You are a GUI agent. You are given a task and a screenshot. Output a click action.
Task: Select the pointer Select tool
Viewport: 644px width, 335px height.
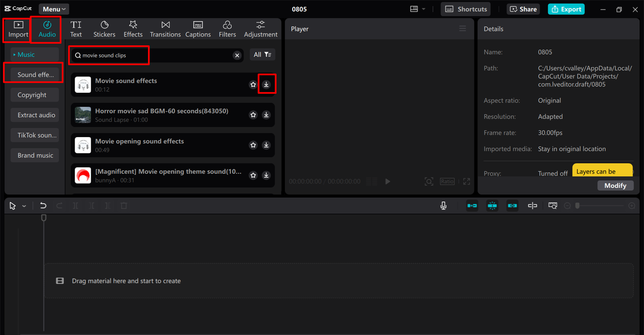tap(13, 206)
